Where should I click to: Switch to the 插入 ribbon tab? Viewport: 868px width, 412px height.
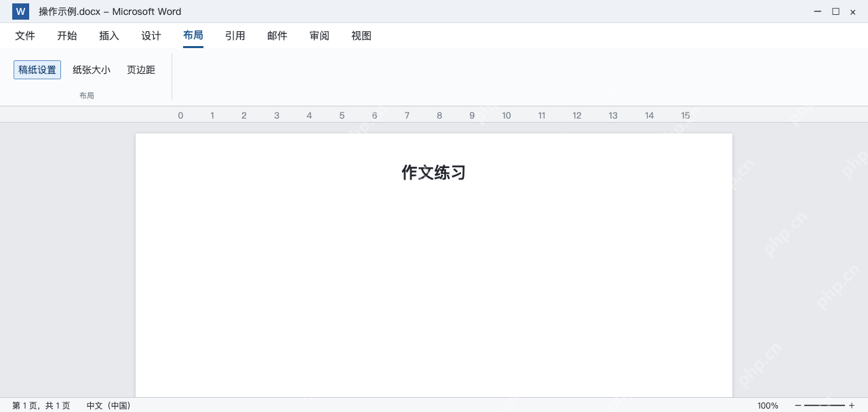pyautogui.click(x=109, y=36)
